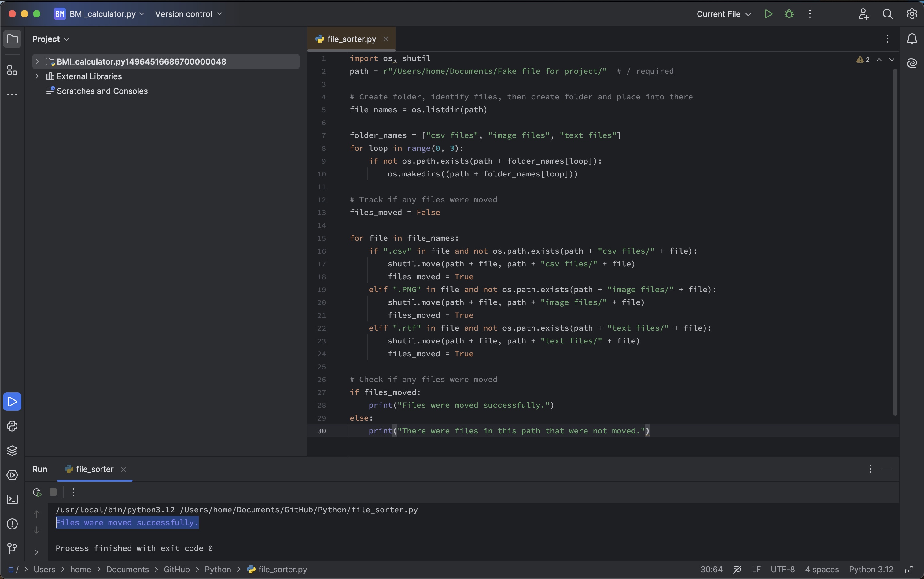Open the Current File run configuration dropdown
This screenshot has width=924, height=579.
pos(724,14)
